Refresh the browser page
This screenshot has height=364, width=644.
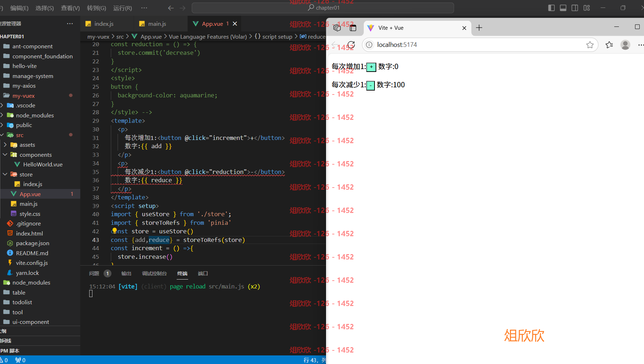[x=351, y=45]
